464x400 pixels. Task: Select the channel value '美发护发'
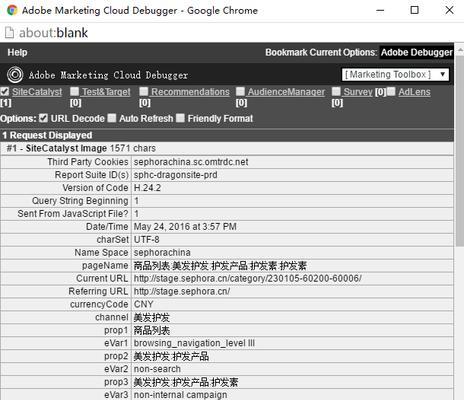click(x=152, y=317)
